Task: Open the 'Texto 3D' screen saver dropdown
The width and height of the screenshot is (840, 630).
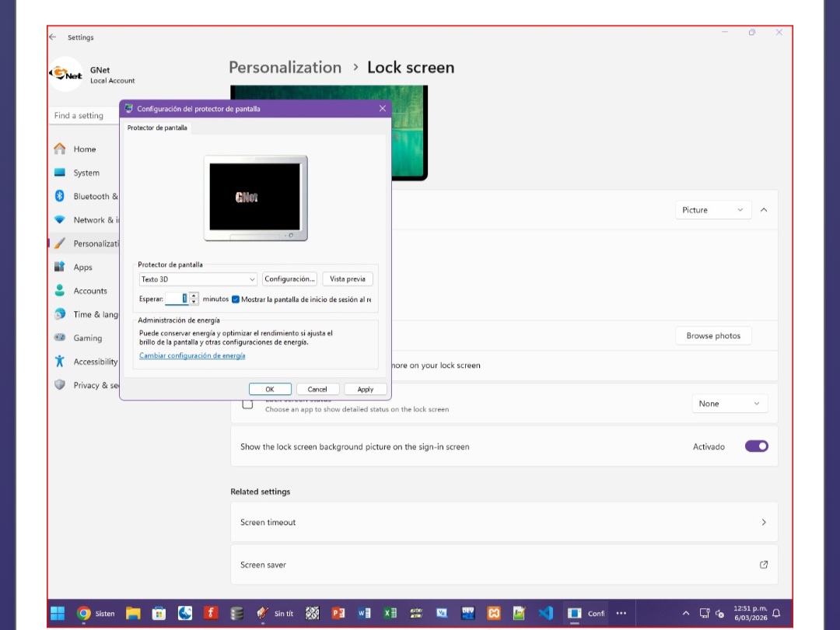Action: [198, 279]
